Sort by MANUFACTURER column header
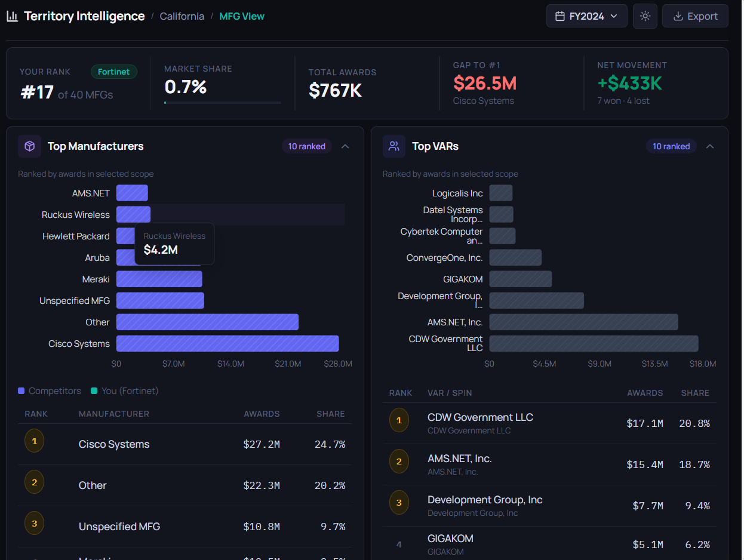The height and width of the screenshot is (560, 744). [x=114, y=414]
